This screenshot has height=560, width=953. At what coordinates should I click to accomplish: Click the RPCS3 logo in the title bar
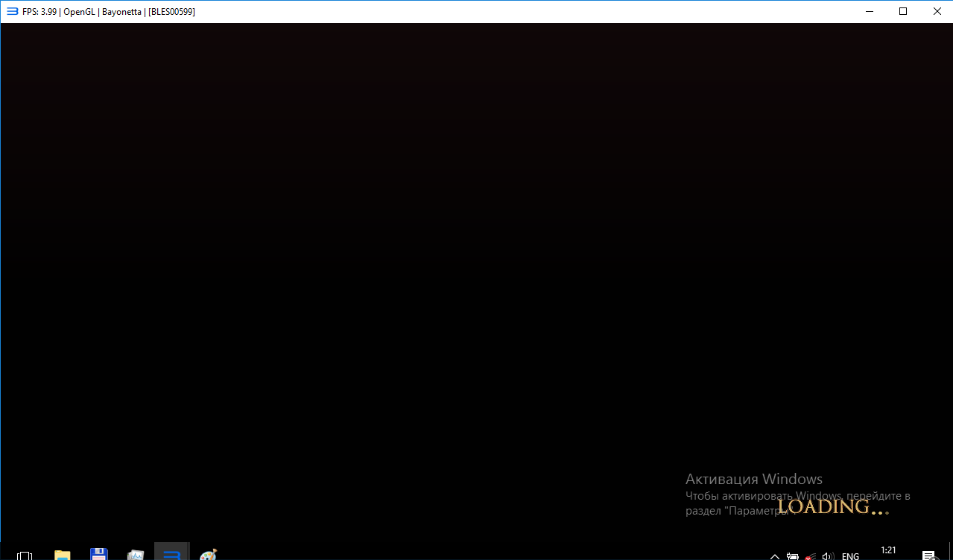click(12, 11)
